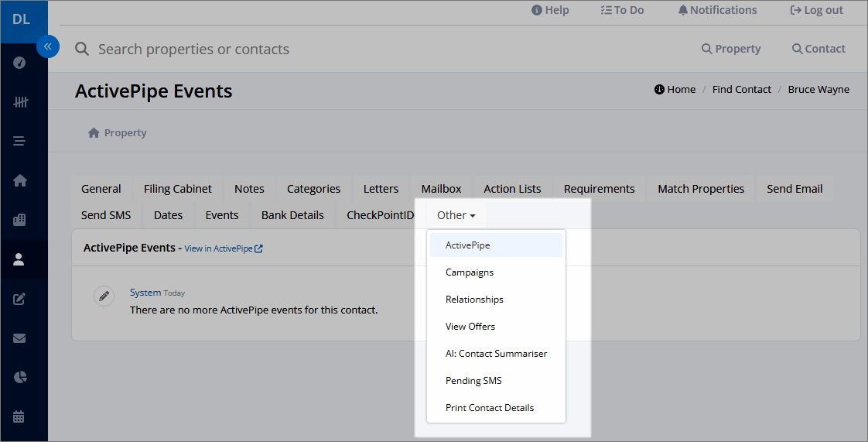
Task: Go to Find Contact breadcrumb
Action: pyautogui.click(x=742, y=89)
